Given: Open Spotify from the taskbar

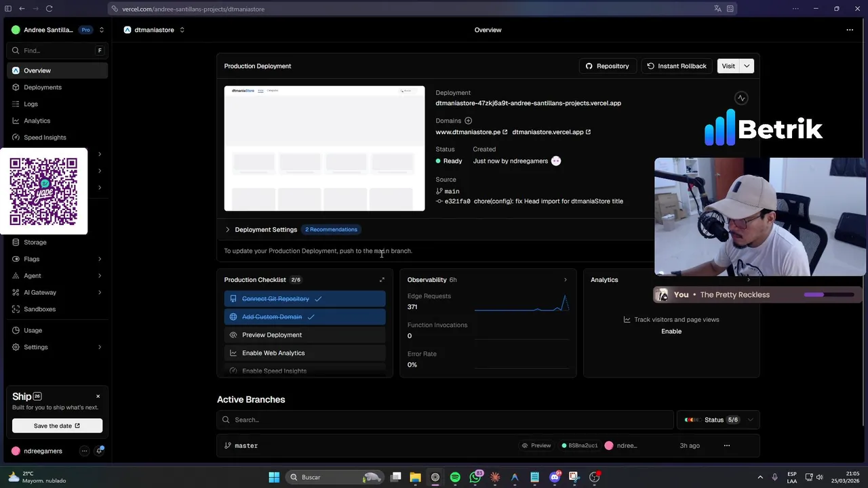Looking at the screenshot, I should tap(455, 477).
